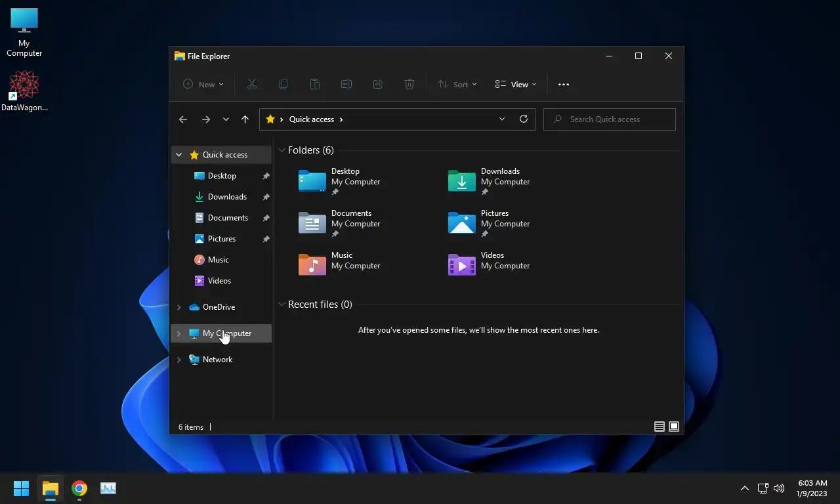Open the Music folder in Folders group
The image size is (840, 504).
[x=341, y=264]
